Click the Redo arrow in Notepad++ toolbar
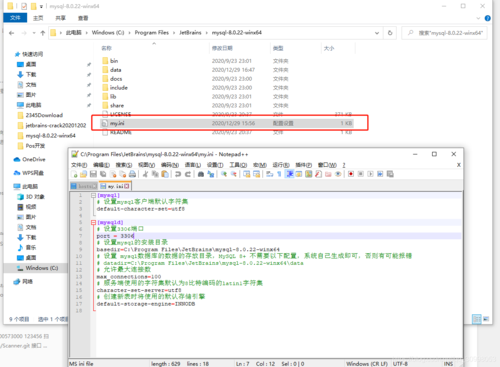This screenshot has height=367, width=500. tap(188, 174)
